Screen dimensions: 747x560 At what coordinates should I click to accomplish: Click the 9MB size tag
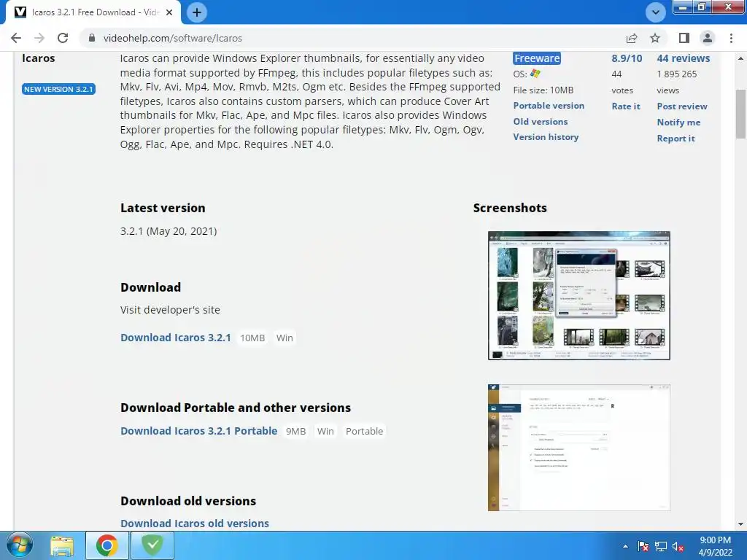(x=296, y=431)
